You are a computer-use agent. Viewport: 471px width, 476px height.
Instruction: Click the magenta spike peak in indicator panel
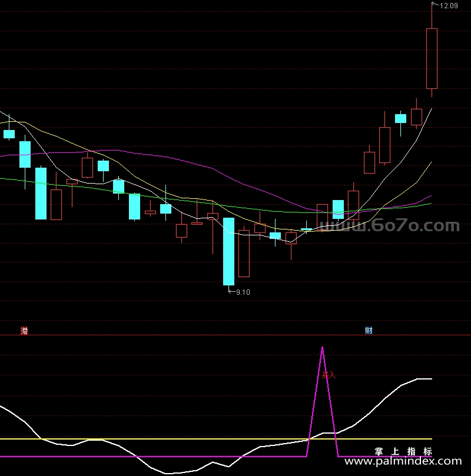pos(322,348)
